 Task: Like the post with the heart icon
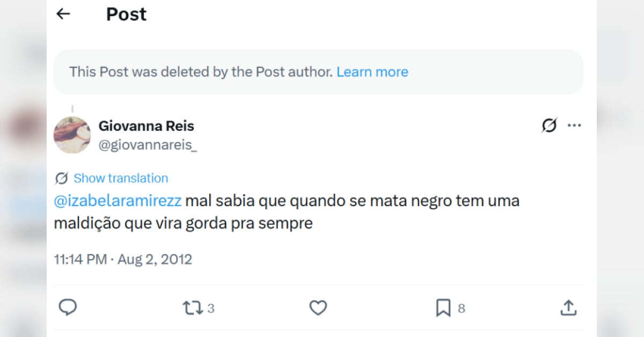click(x=318, y=307)
